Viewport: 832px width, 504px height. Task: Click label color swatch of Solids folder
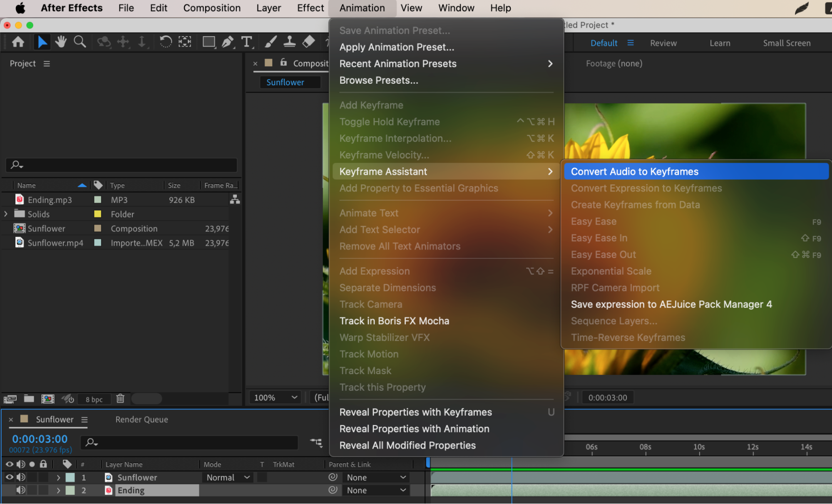(98, 214)
